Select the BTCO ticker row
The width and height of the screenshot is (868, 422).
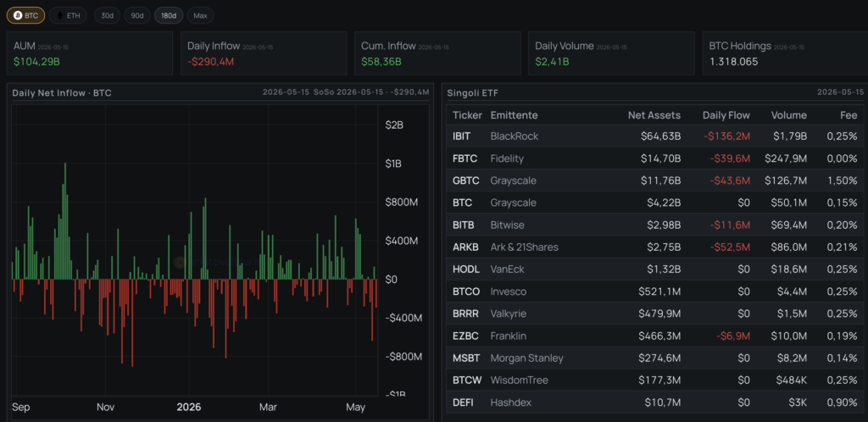[655, 292]
